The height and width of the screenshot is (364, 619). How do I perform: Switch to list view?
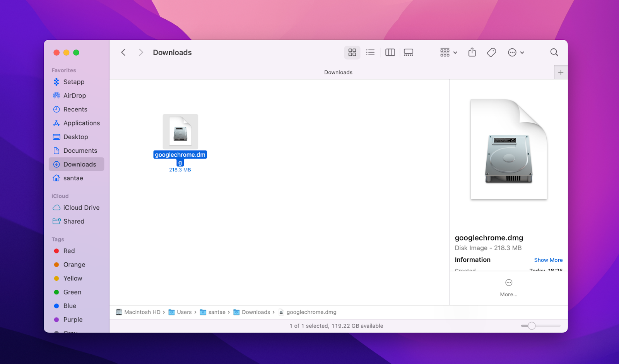[x=370, y=52]
